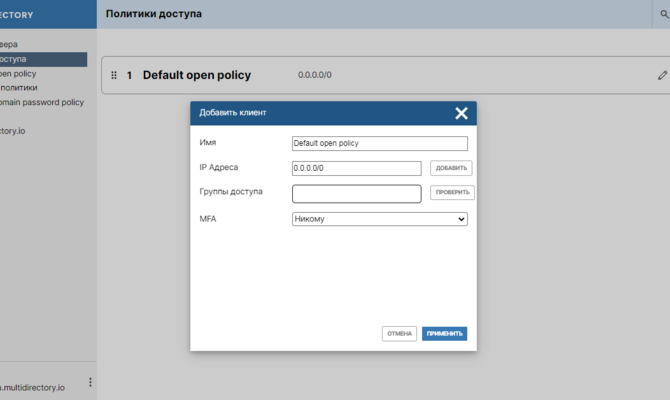670x400 pixels.
Task: Click the pencil edit icon for Default open policy
Action: coord(661,75)
